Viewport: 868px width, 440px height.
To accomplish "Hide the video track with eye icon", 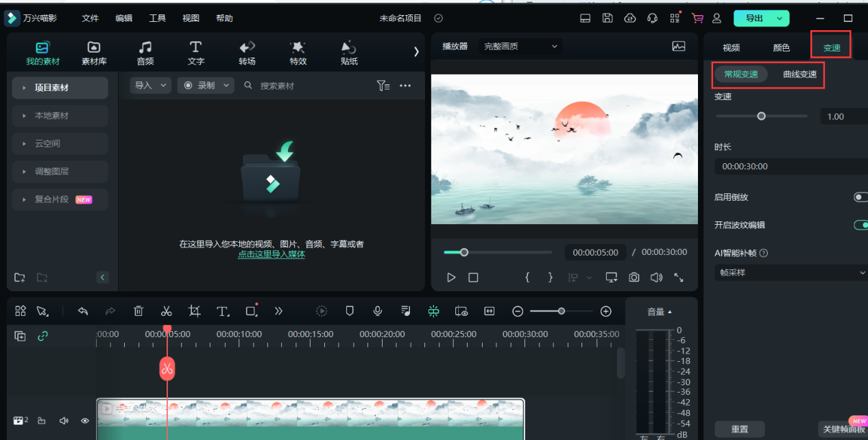I will (x=85, y=421).
